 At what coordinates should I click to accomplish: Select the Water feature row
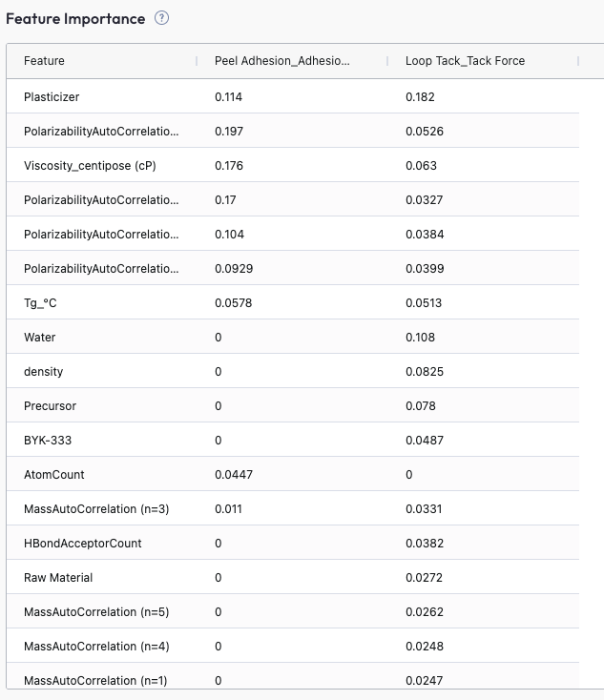point(293,338)
